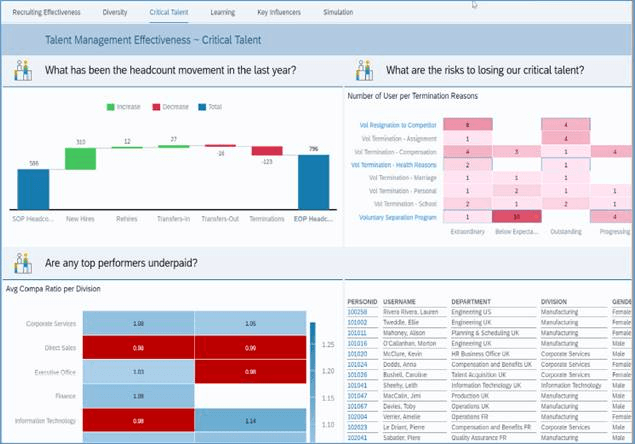Click the red Direct Sales 0.98 heatmap cell

pyautogui.click(x=137, y=347)
